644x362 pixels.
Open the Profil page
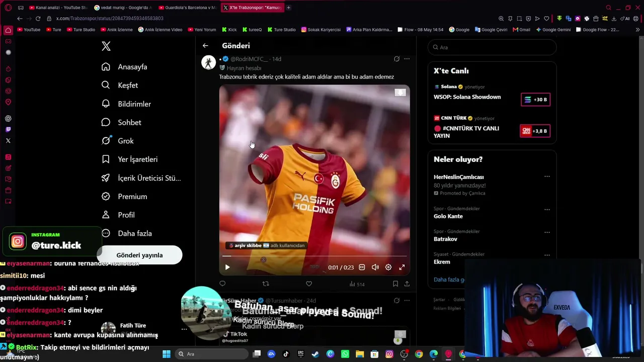(x=118, y=215)
